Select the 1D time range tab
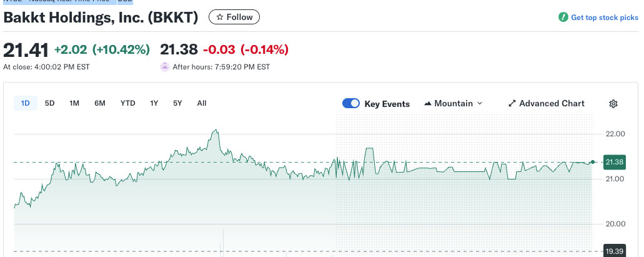Viewport: 644px width, 257px height. [x=26, y=103]
